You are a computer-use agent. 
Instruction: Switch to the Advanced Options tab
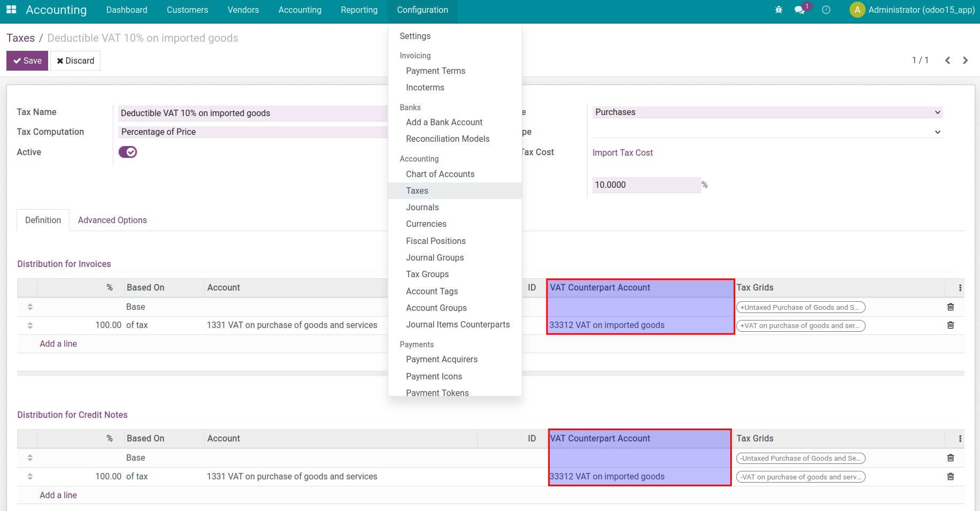click(112, 220)
